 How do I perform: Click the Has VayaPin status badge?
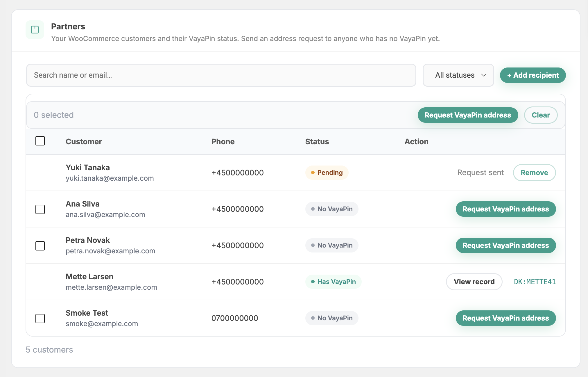coord(333,282)
